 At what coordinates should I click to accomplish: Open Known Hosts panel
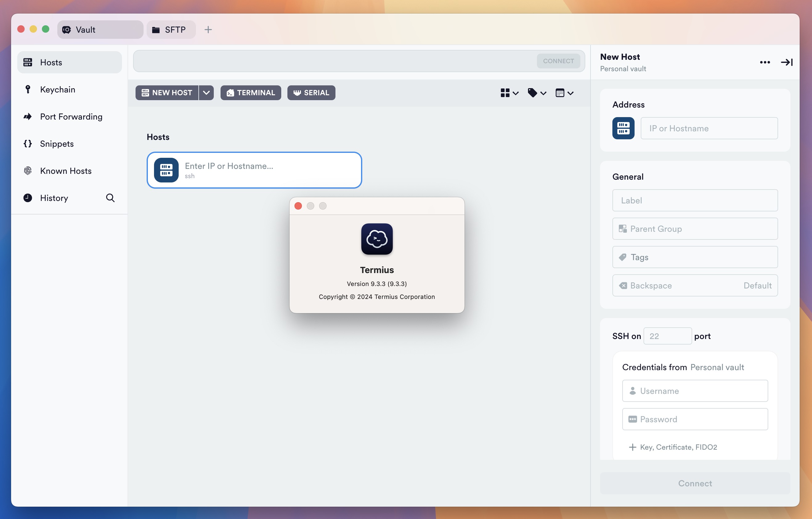click(66, 171)
